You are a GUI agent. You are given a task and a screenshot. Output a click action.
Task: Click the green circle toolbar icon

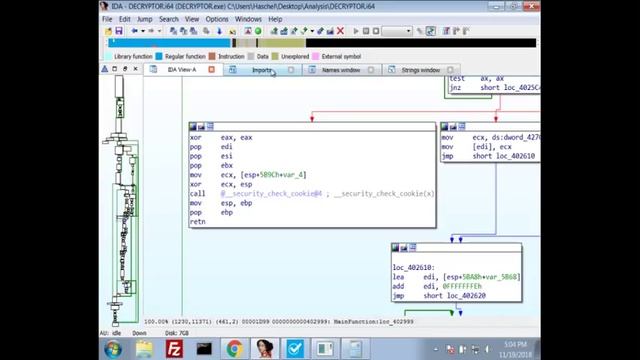pyautogui.click(x=258, y=31)
